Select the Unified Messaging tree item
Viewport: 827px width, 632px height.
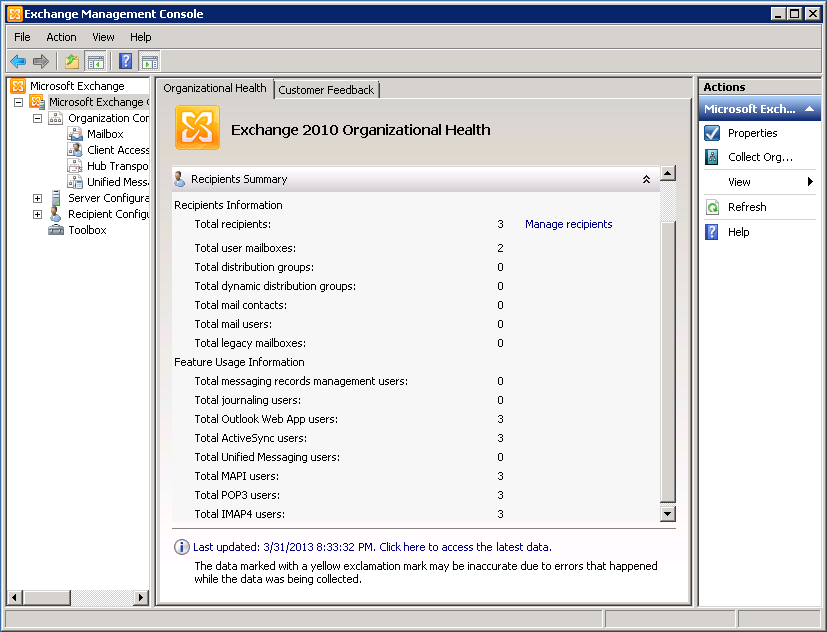[x=118, y=182]
